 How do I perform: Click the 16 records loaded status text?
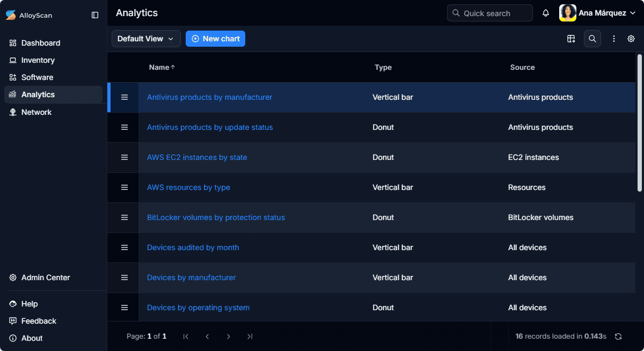coord(561,337)
